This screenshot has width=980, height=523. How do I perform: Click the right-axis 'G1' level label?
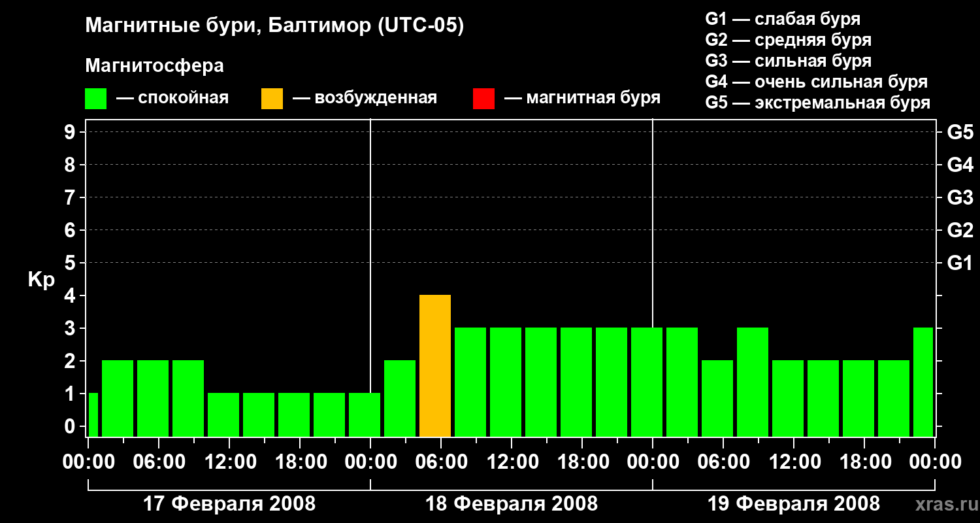[x=960, y=263]
